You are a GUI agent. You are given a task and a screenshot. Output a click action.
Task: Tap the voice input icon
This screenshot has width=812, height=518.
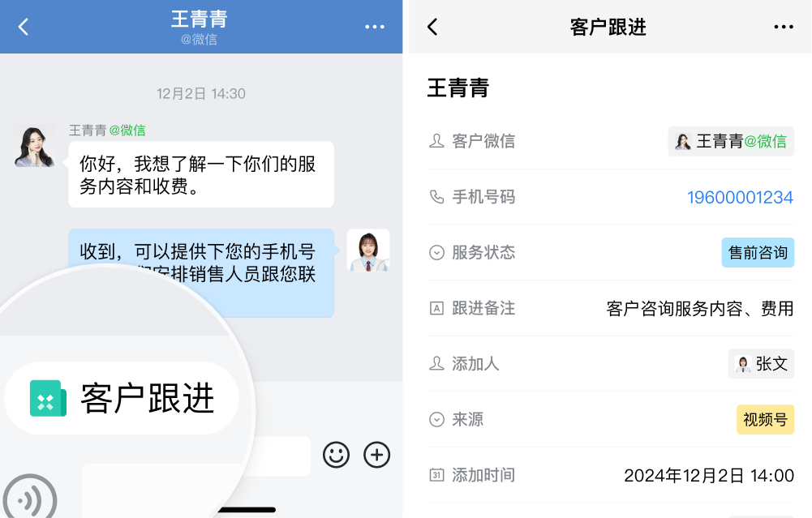pyautogui.click(x=28, y=498)
